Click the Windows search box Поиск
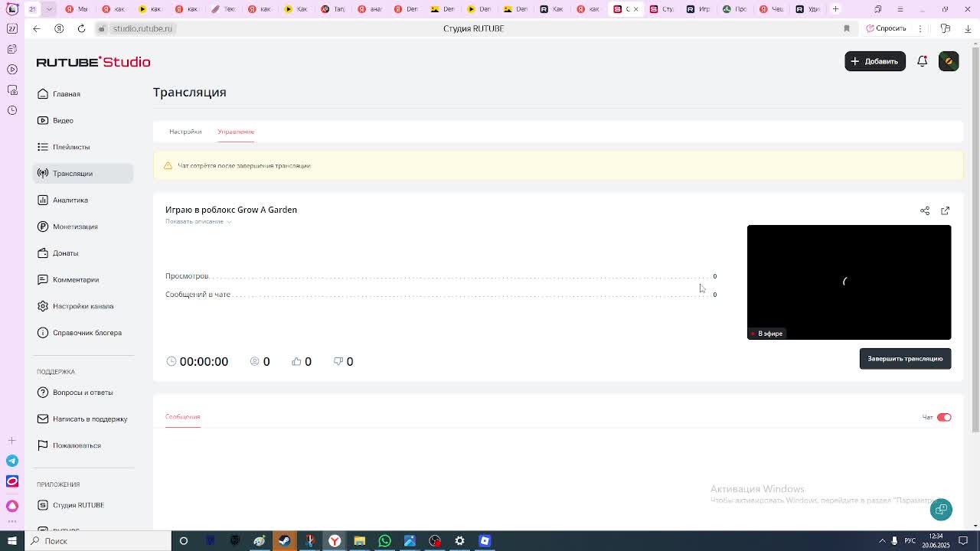This screenshot has width=980, height=551. (x=98, y=541)
